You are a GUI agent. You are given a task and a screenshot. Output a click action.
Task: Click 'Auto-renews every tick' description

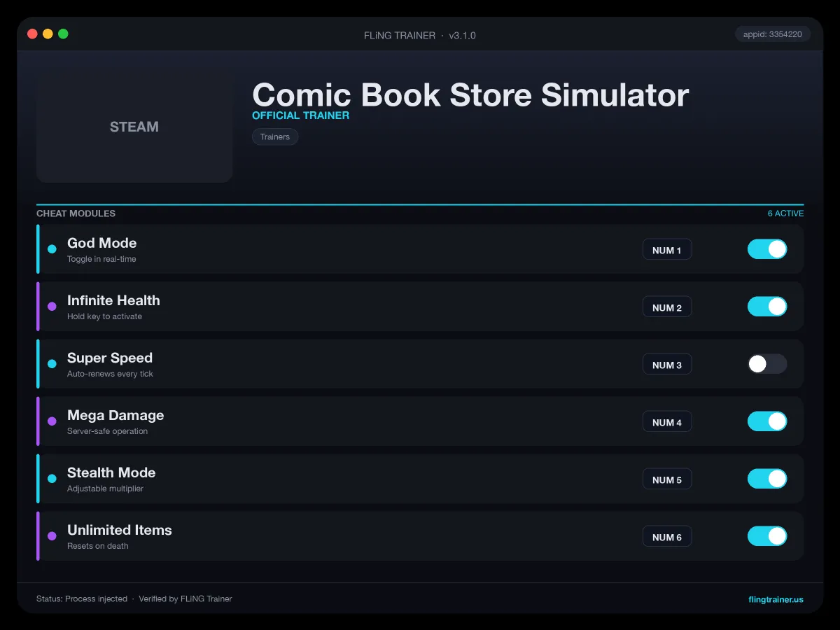coord(110,374)
